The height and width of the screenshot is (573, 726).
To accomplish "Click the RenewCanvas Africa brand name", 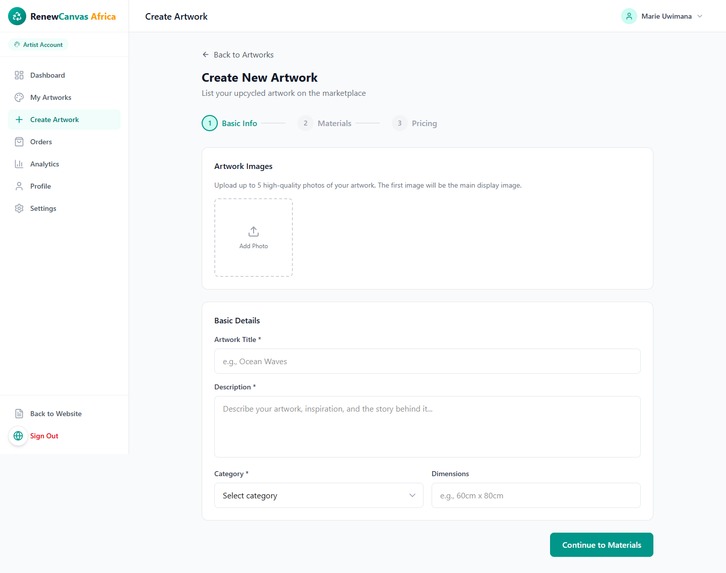I will pos(73,16).
